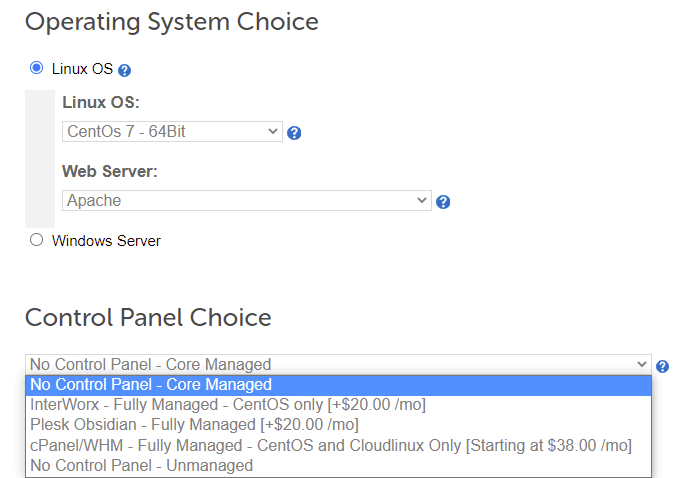Click the bold 'Linux OS:' field label
Viewport: 677px width, 478px height.
(101, 103)
